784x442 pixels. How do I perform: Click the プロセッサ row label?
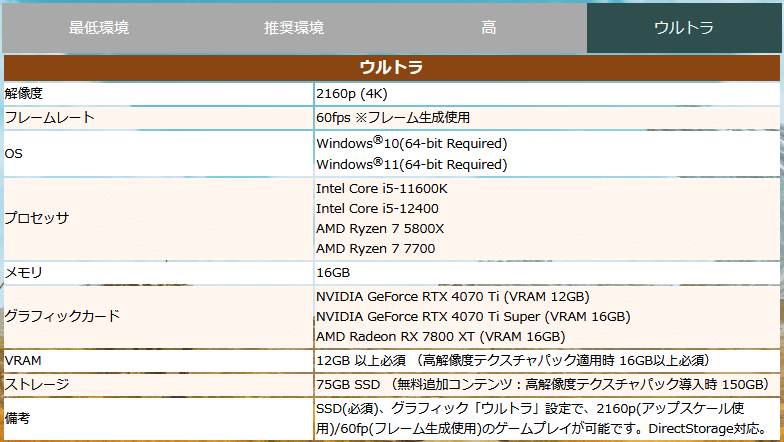click(36, 218)
